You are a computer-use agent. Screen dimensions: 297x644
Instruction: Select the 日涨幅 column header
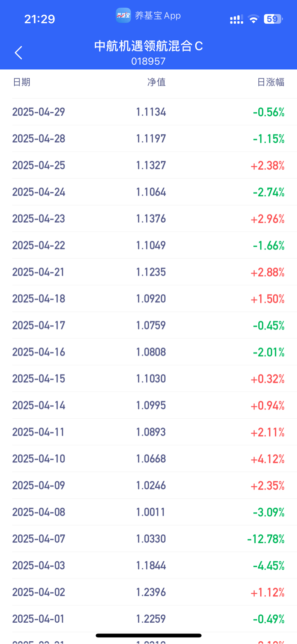271,82
